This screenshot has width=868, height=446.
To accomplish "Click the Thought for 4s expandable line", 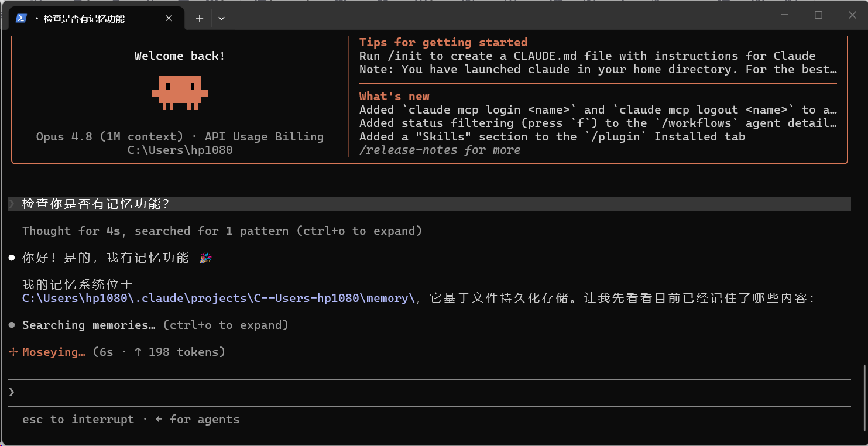I will 222,231.
